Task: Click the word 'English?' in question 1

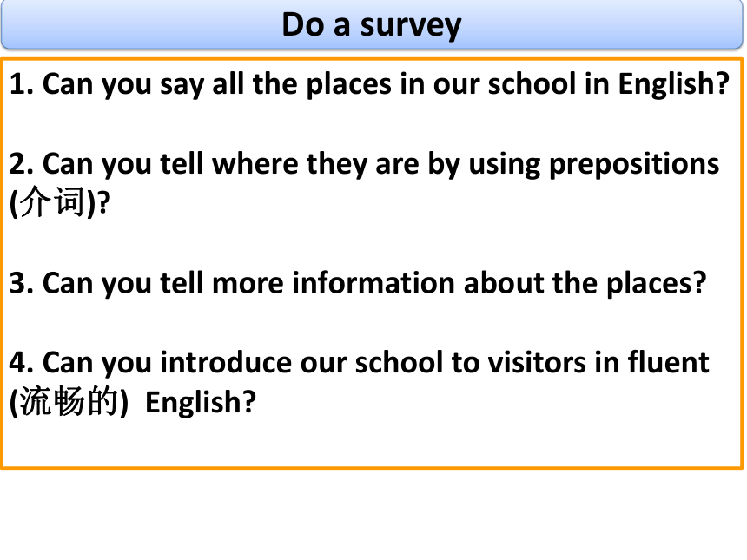Action: click(x=674, y=84)
